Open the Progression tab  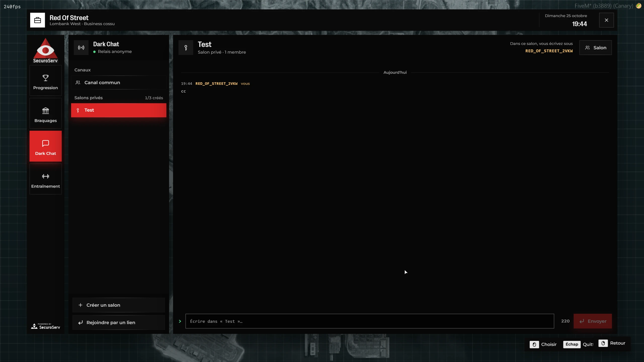pos(46,80)
